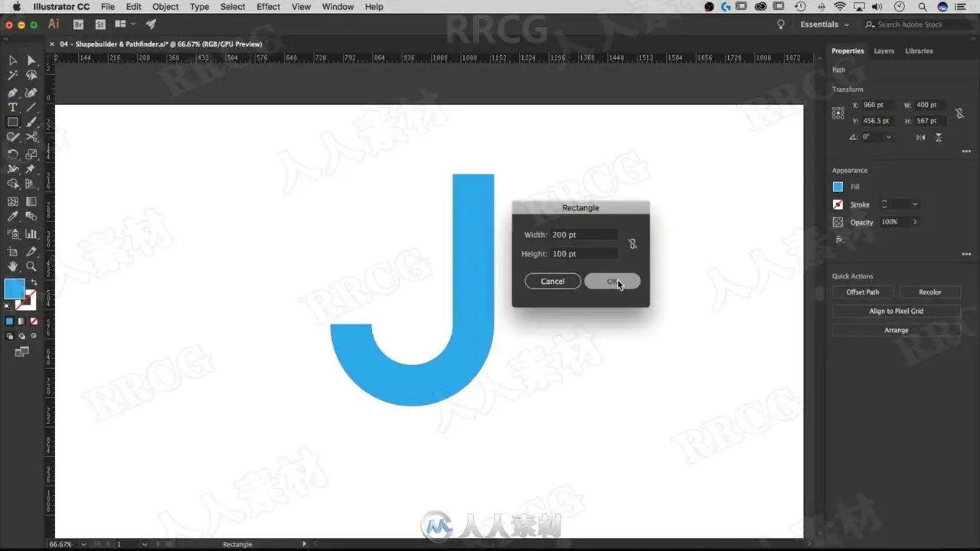
Task: Open the Effect menu
Action: tap(268, 7)
